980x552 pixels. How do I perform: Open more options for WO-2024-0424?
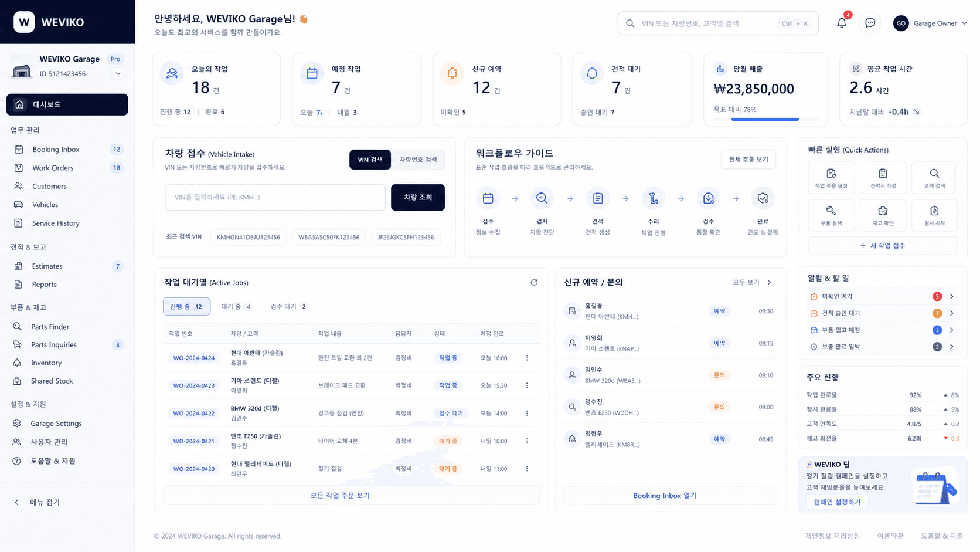(x=527, y=358)
